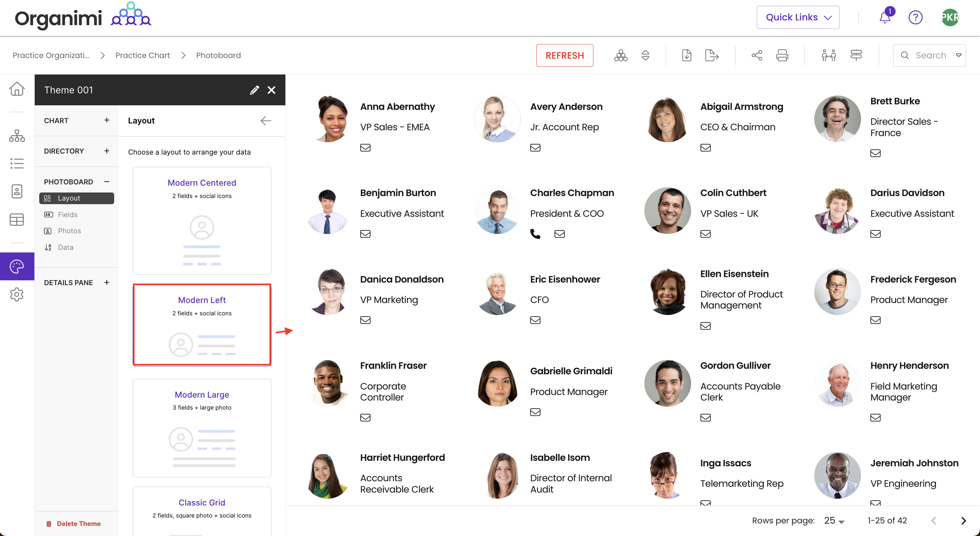Screen dimensions: 980x536
Task: Expand the DIRECTORY section
Action: tap(106, 151)
